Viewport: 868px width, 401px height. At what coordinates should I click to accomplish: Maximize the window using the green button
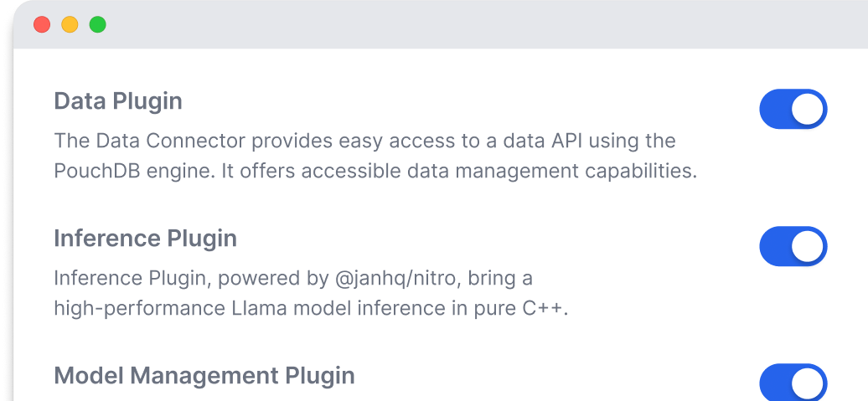click(98, 25)
